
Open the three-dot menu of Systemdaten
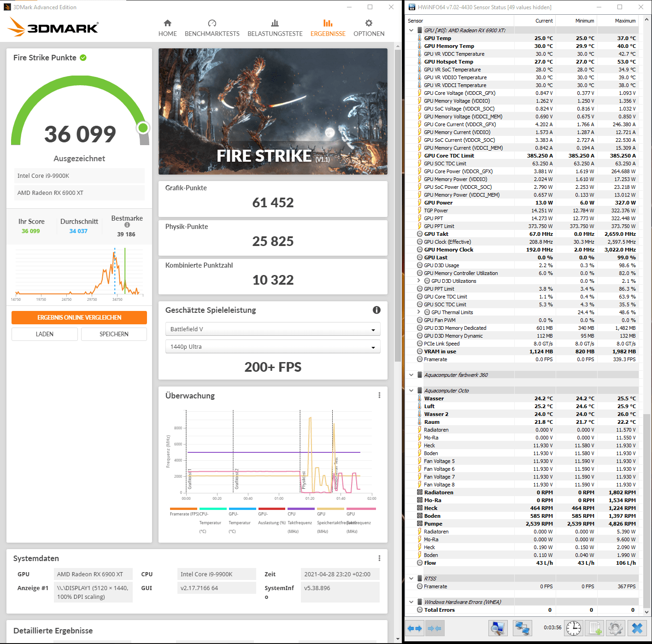379,558
